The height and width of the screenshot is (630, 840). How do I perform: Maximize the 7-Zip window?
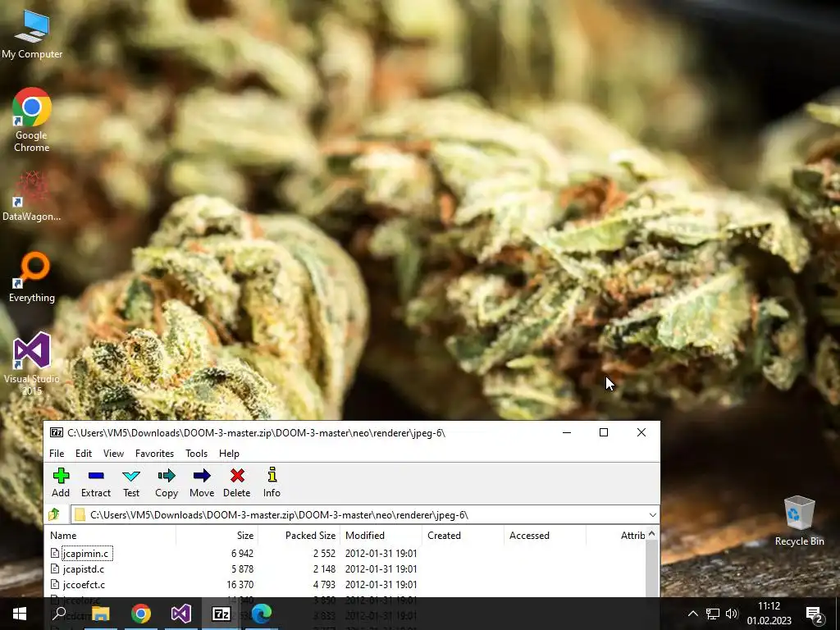click(604, 432)
